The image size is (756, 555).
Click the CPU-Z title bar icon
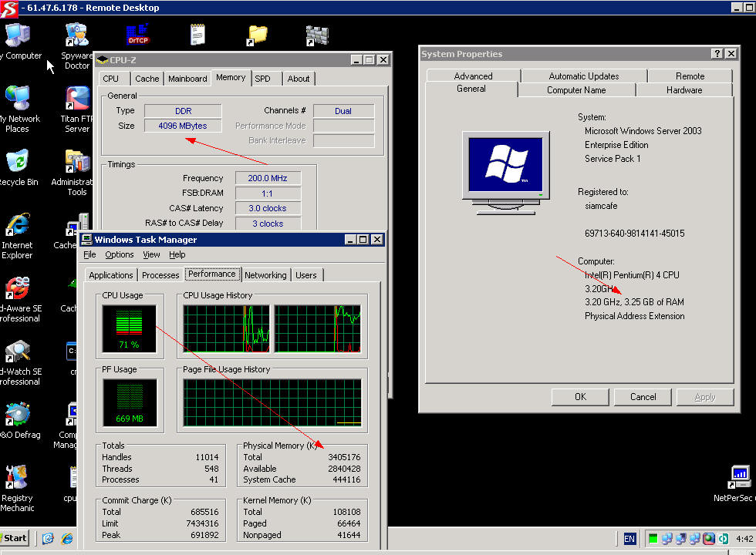(102, 60)
